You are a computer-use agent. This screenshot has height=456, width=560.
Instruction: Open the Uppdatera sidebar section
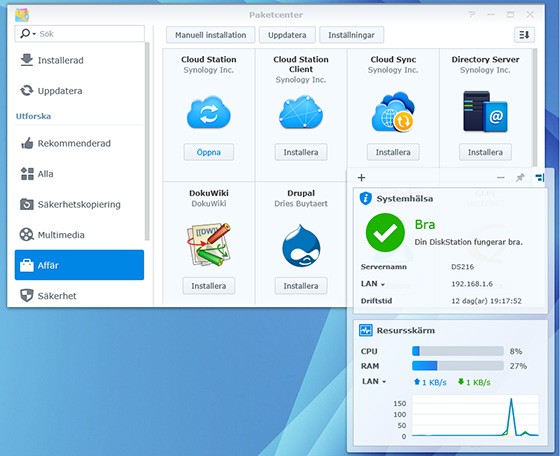coord(79,91)
